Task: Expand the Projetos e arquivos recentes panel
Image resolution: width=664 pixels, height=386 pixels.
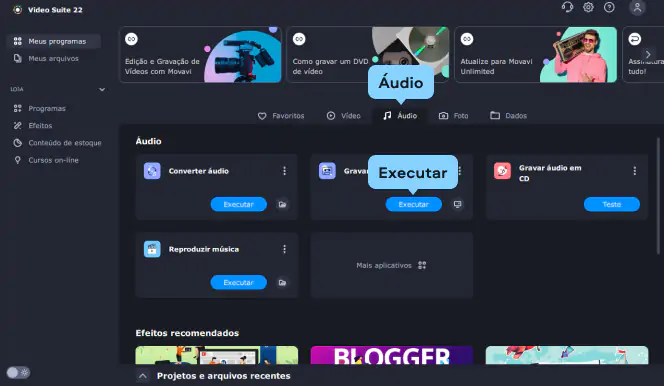Action: 143,376
